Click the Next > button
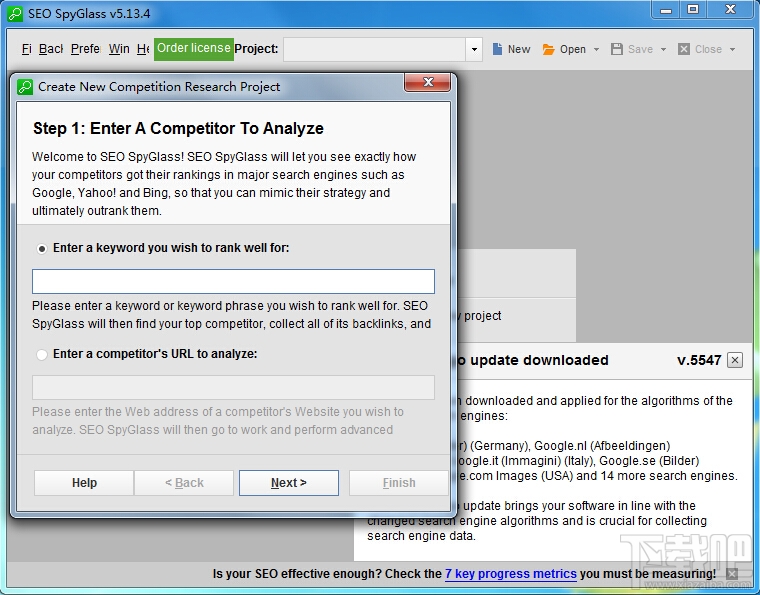The image size is (760, 595). (x=289, y=483)
